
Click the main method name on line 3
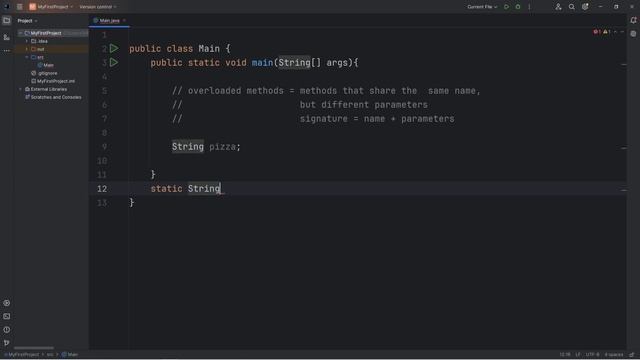tap(262, 63)
